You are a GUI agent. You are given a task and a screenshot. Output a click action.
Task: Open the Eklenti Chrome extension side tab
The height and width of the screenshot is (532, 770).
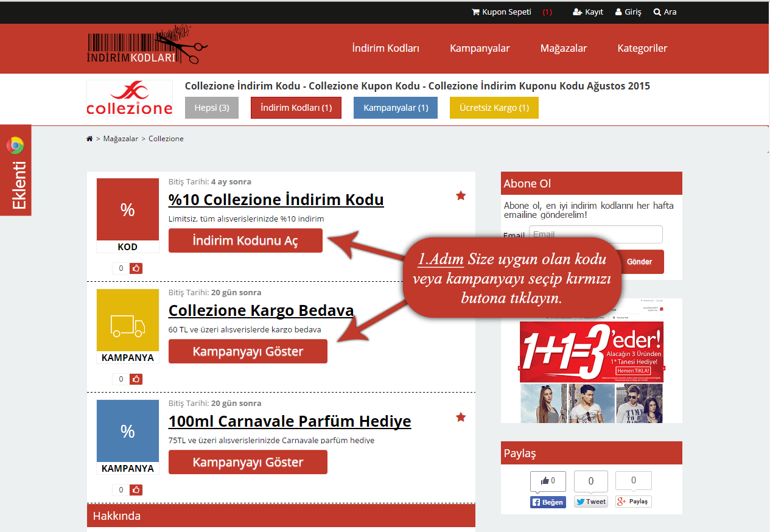coord(16,170)
